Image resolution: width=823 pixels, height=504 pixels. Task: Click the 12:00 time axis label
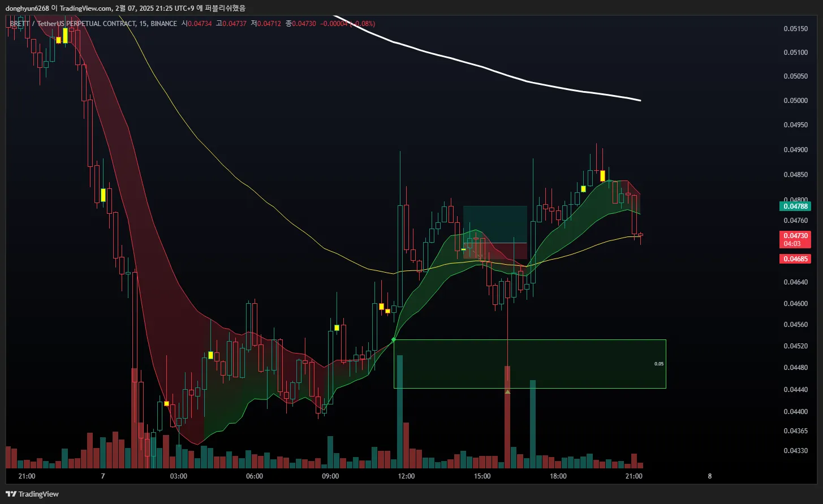point(406,476)
